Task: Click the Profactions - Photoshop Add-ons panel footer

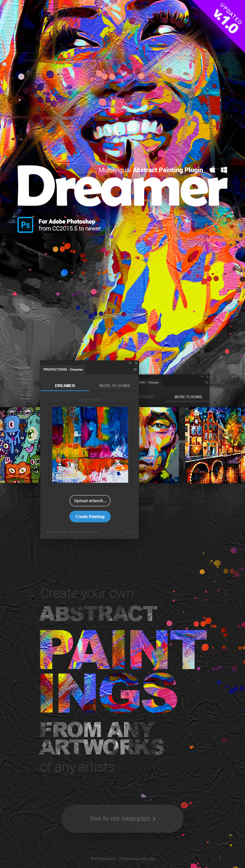Action: click(72, 532)
